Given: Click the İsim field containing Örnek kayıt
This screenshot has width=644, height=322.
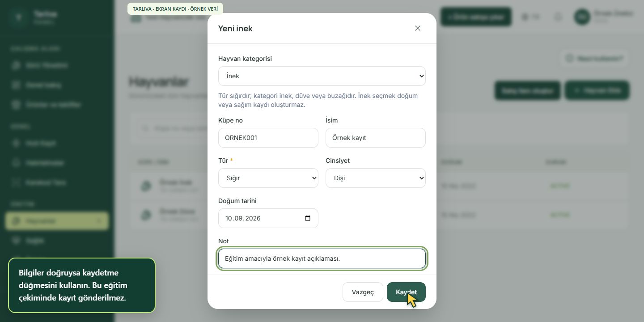Looking at the screenshot, I should [376, 138].
